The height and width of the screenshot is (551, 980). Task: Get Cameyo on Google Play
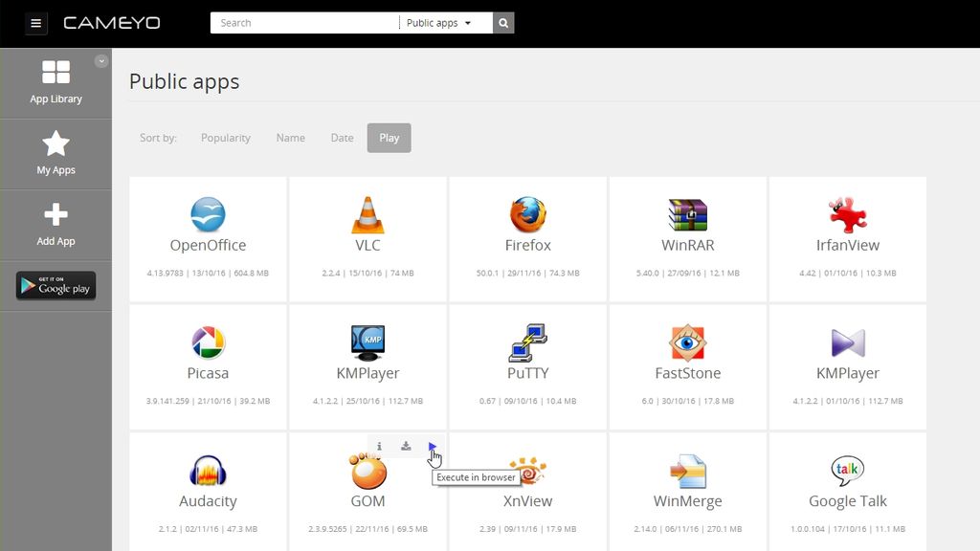56,285
